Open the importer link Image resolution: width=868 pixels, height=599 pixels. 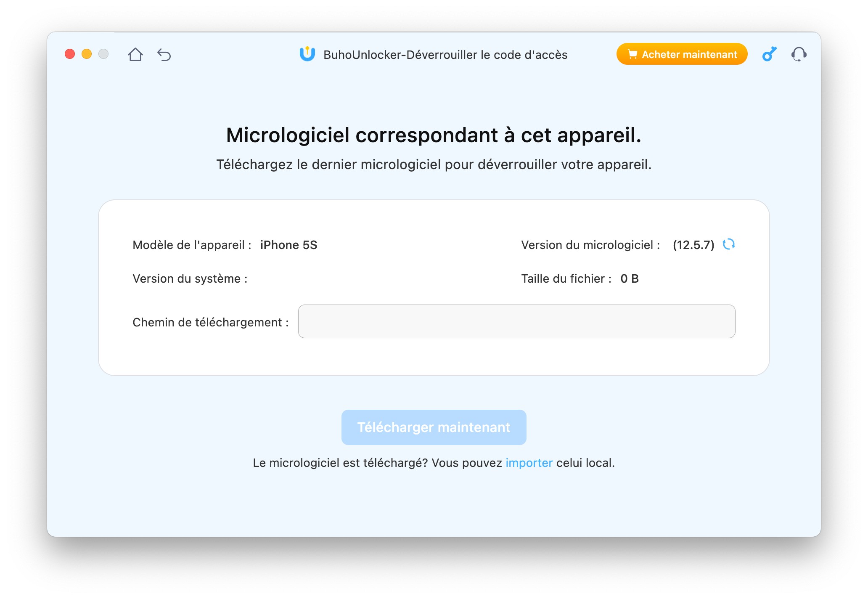(529, 463)
